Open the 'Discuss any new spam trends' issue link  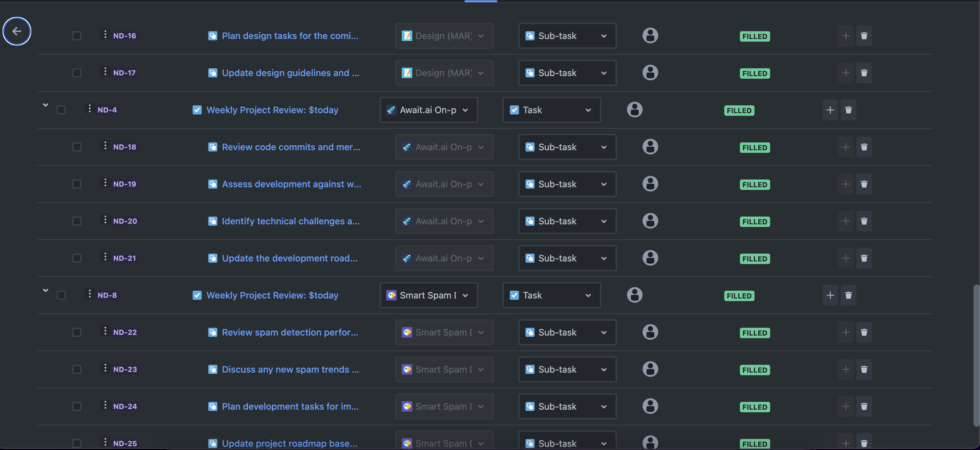[x=290, y=369]
